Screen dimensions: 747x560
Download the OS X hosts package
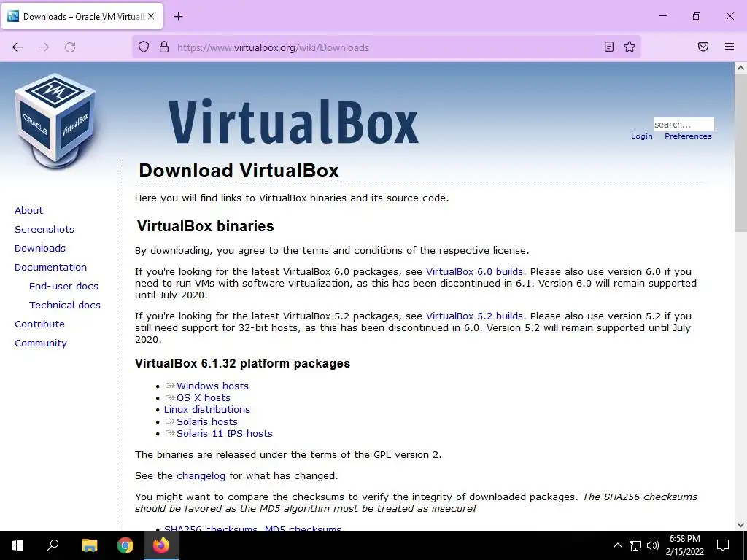pos(204,398)
